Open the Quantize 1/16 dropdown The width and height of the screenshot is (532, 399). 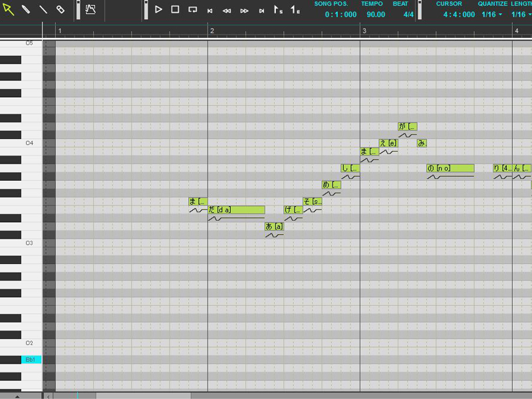point(492,14)
